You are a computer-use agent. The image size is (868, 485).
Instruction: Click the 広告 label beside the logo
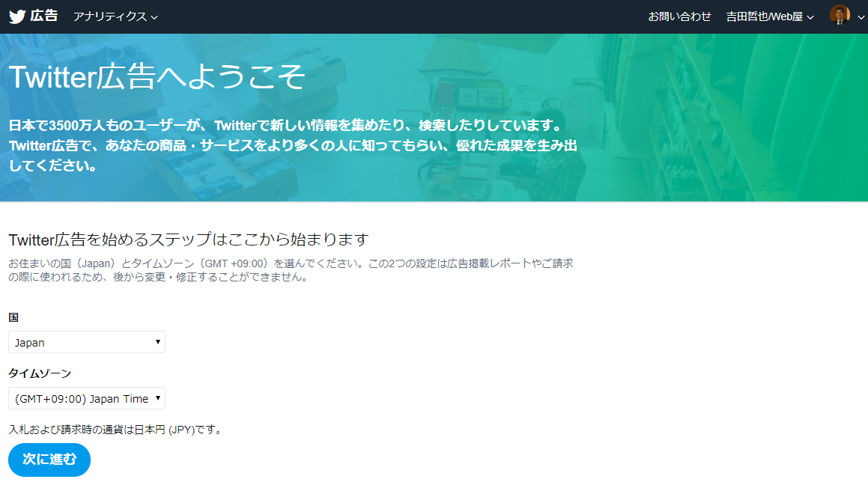tap(44, 16)
